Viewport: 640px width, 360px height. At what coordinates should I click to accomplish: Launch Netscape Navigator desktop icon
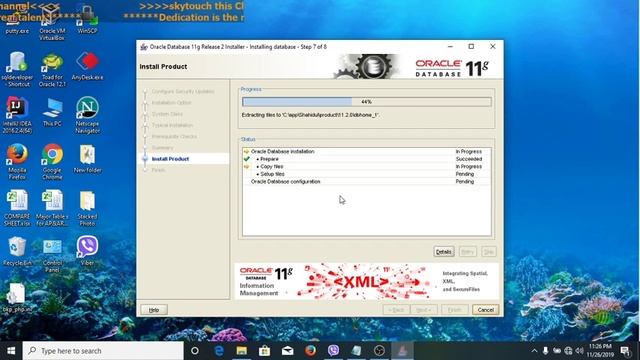click(87, 115)
